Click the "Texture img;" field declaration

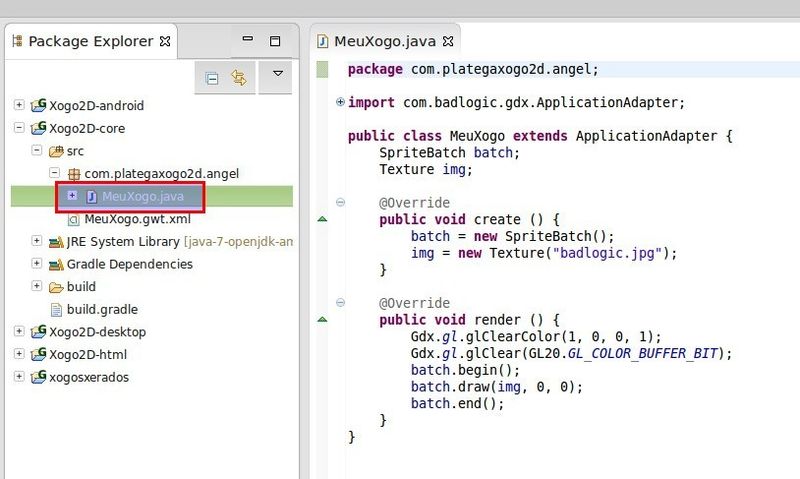tap(426, 169)
